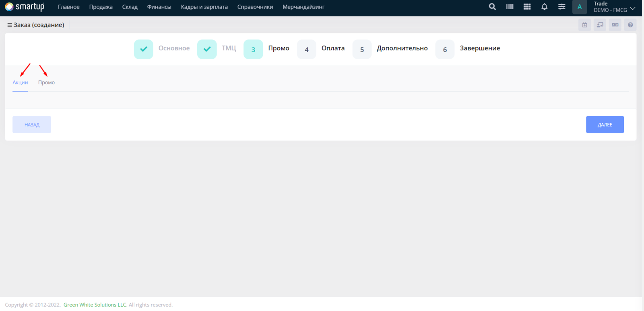This screenshot has height=311, width=644.
Task: Switch to the Промо tab below the steps
Action: pyautogui.click(x=46, y=82)
